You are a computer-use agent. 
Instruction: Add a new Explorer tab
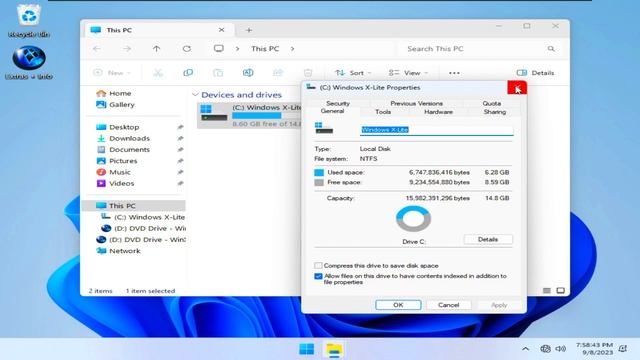(x=249, y=30)
